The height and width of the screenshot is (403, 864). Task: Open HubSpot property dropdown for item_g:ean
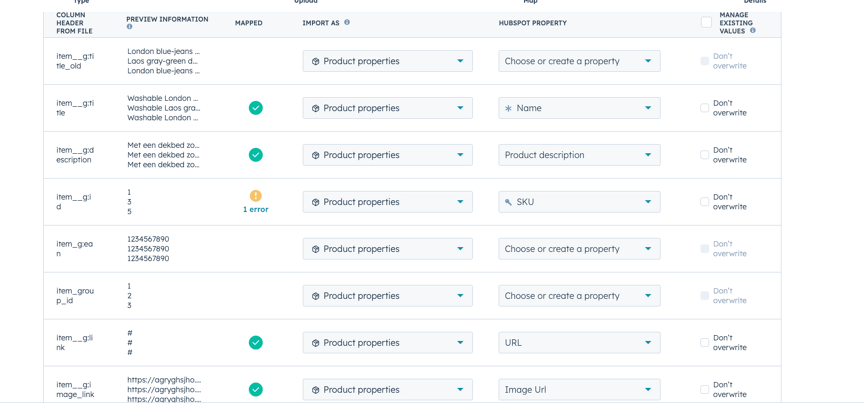(x=579, y=249)
